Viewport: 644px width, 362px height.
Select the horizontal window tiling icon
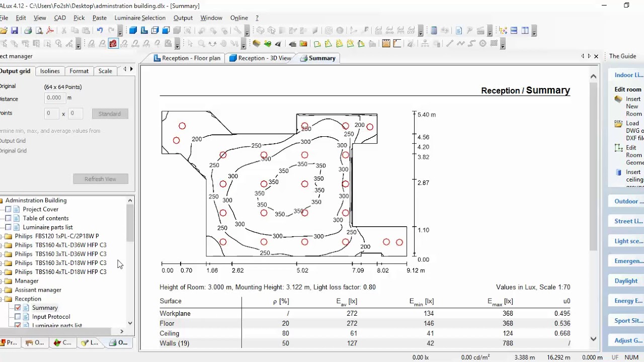(514, 31)
